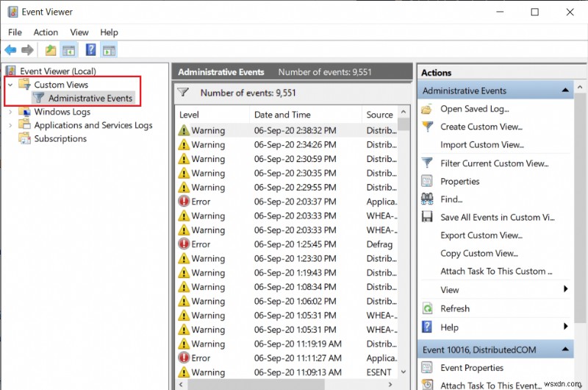Screen dimensions: 588x390
Task: Click the Subscriptions folder icon
Action: click(x=25, y=138)
